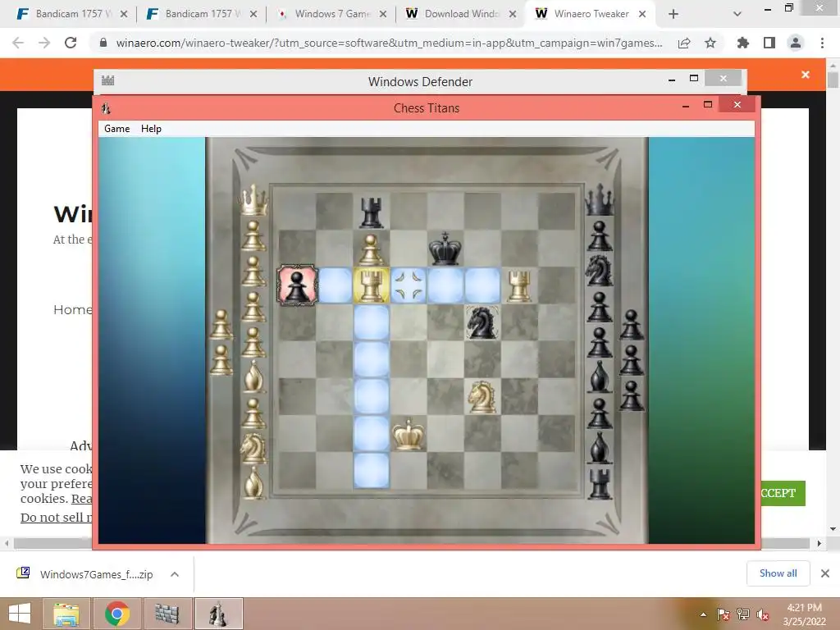Reload the current page
840x630 pixels.
pos(71,43)
